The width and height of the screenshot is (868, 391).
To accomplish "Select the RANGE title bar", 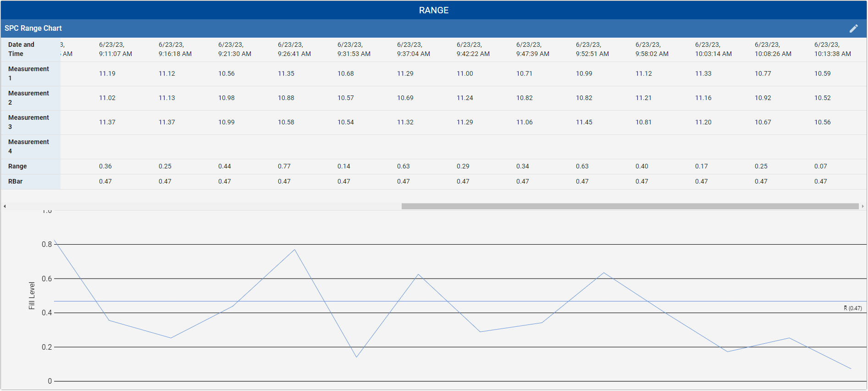I will tap(433, 10).
